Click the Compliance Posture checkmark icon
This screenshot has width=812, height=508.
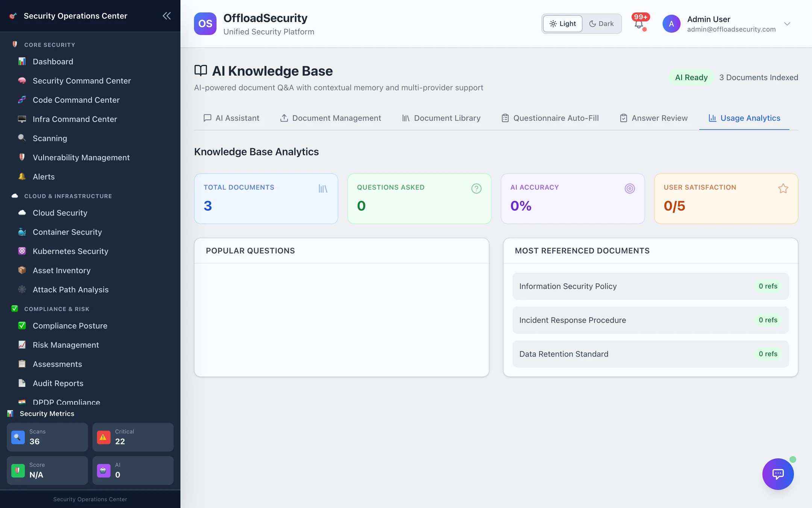22,325
